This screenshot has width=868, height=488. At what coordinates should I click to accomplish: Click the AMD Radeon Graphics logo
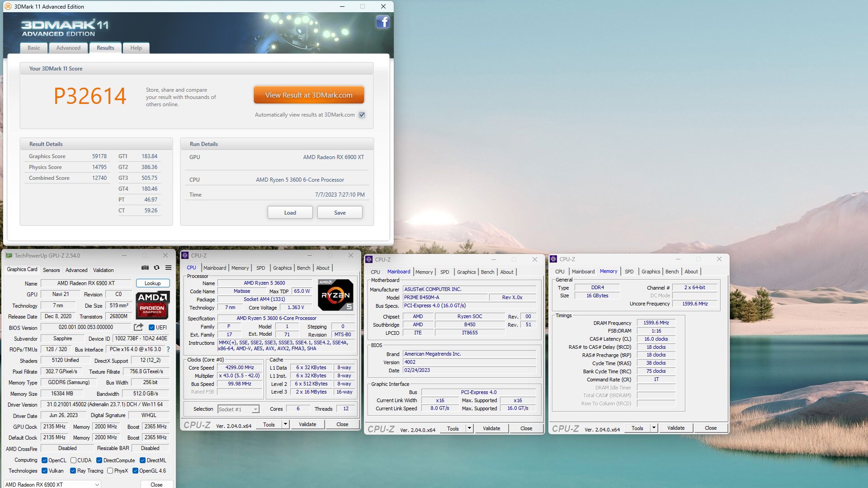[152, 305]
